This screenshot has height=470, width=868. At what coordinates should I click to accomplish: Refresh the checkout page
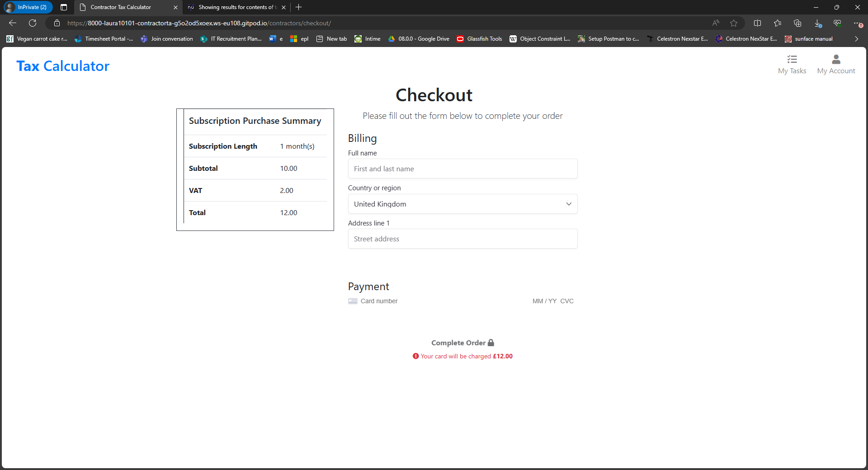33,23
